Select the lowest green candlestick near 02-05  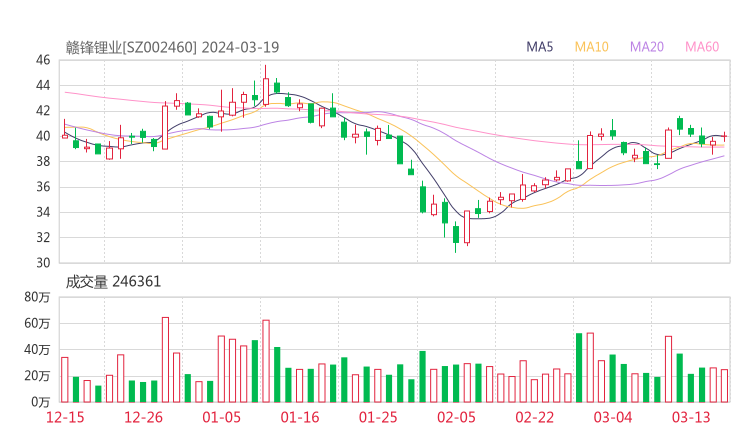coord(456,235)
